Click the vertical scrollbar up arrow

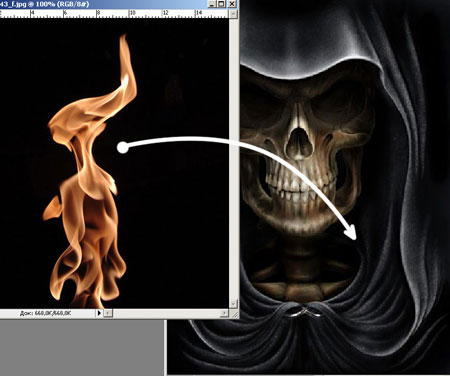coord(233,14)
